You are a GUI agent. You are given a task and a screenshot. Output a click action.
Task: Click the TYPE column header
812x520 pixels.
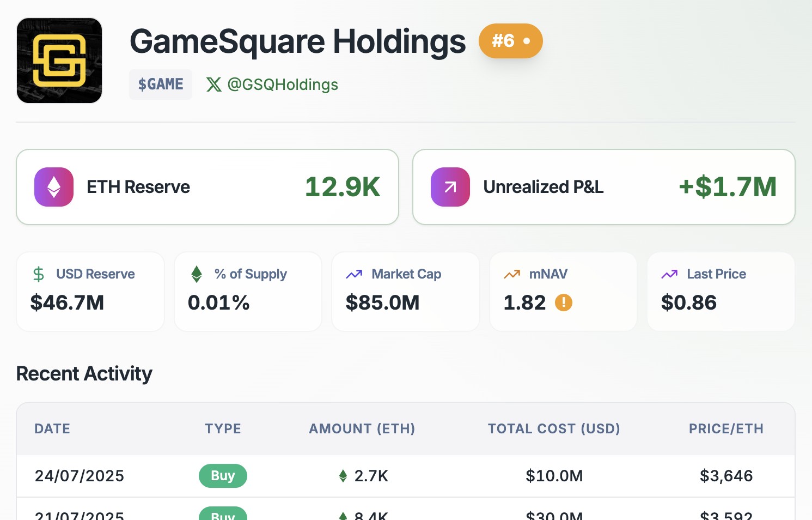223,429
